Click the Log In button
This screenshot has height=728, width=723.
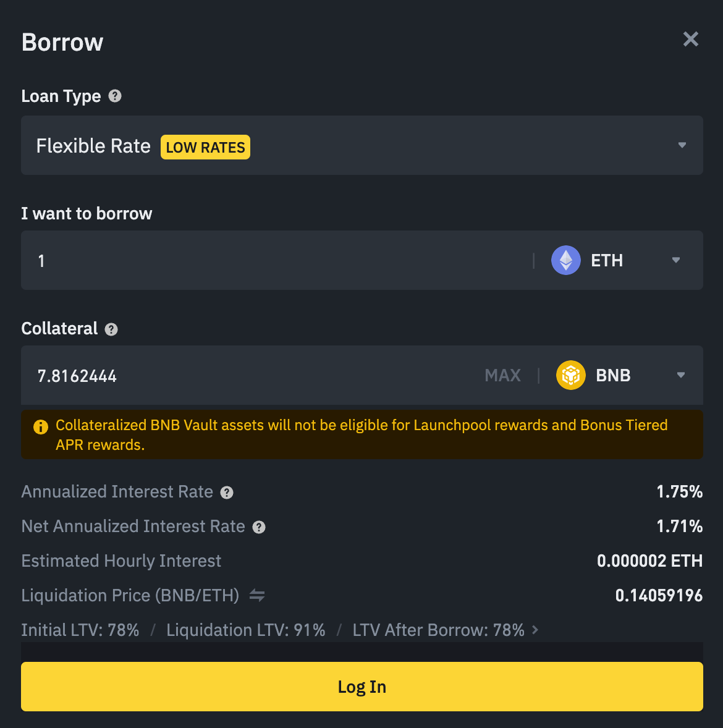click(361, 687)
